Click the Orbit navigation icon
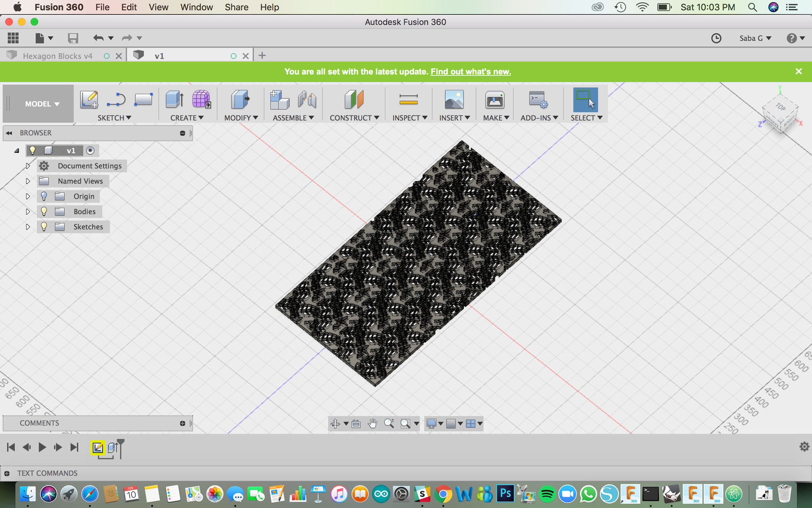The width and height of the screenshot is (812, 508). click(x=335, y=423)
